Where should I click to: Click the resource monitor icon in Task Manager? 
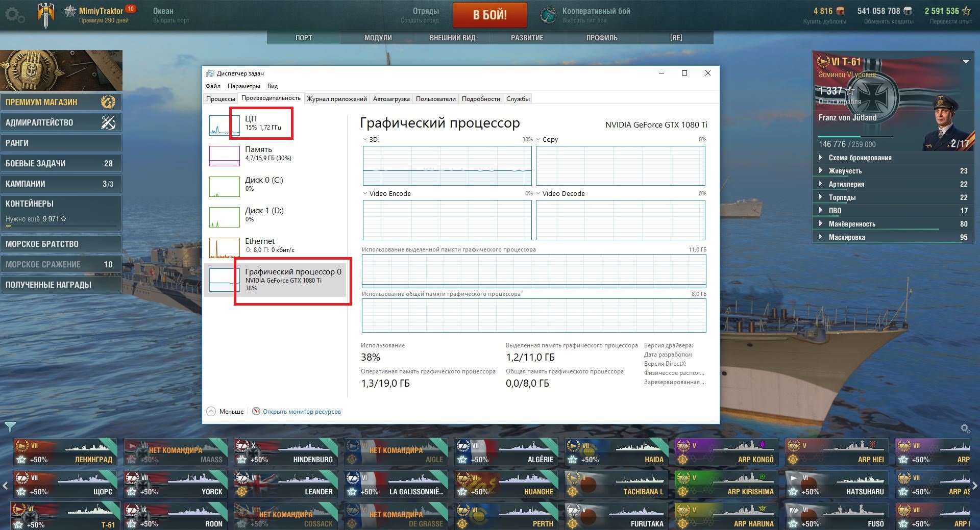click(x=256, y=411)
